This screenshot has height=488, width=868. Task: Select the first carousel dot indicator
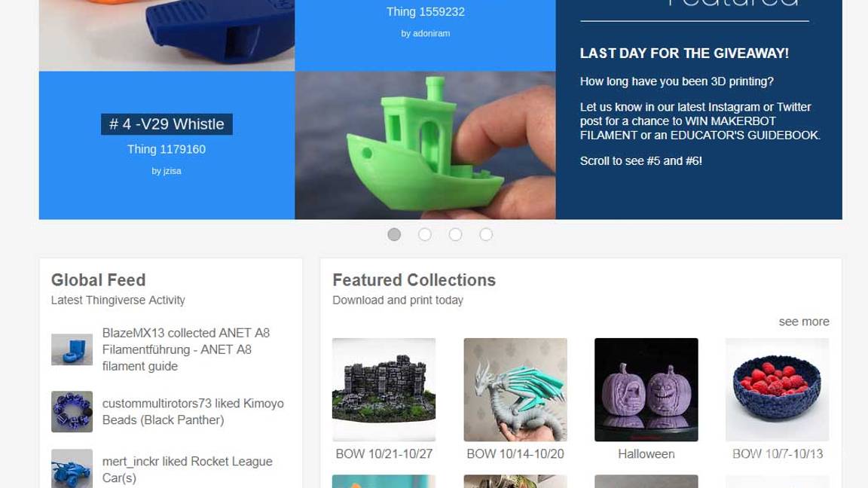(394, 235)
